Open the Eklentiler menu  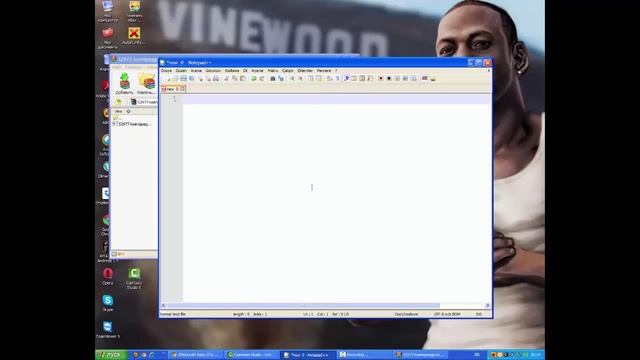click(x=305, y=71)
